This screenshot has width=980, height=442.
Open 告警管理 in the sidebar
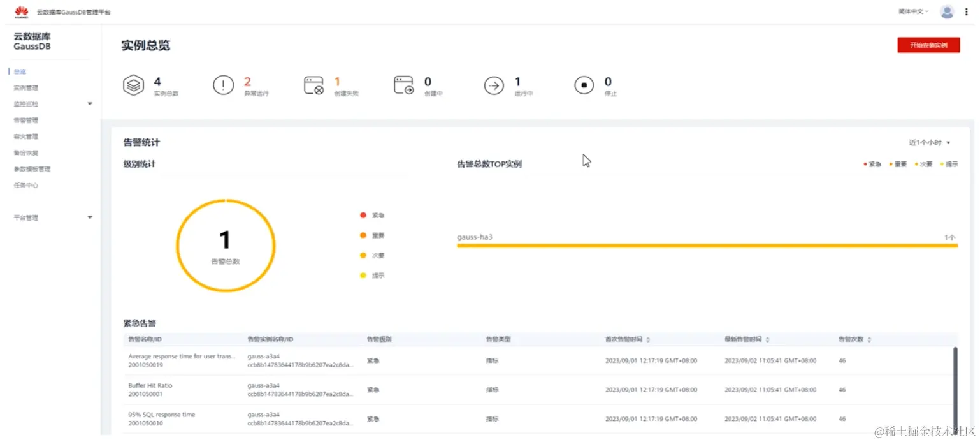tap(26, 121)
